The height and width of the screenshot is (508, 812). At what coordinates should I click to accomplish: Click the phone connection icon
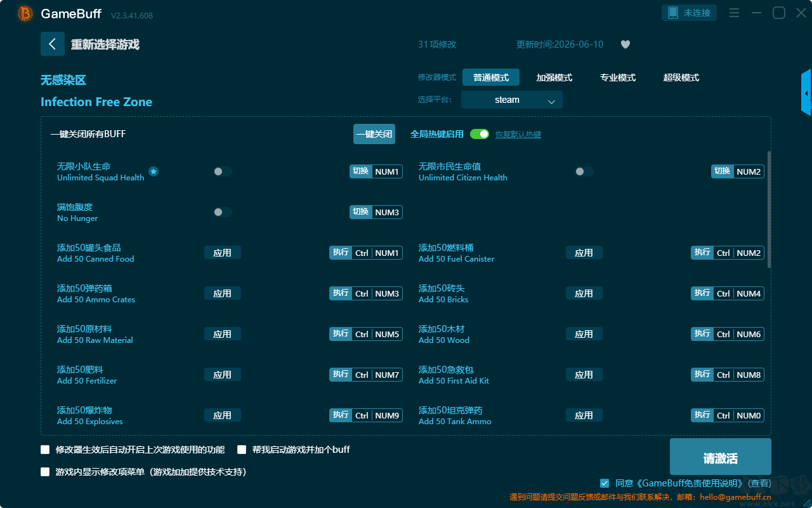tap(673, 13)
